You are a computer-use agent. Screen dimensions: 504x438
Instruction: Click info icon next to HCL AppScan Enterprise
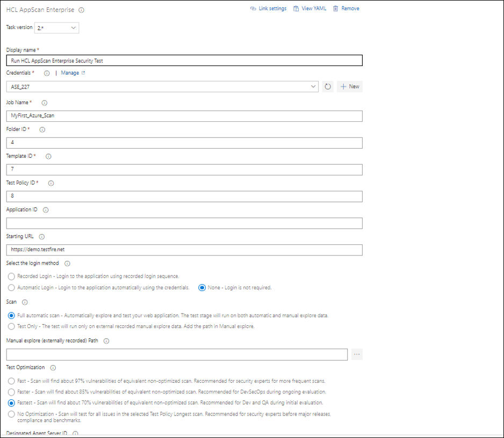[x=81, y=10]
